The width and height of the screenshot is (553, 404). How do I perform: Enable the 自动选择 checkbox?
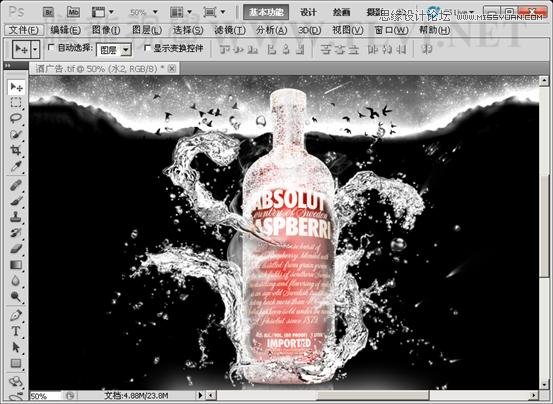click(51, 47)
